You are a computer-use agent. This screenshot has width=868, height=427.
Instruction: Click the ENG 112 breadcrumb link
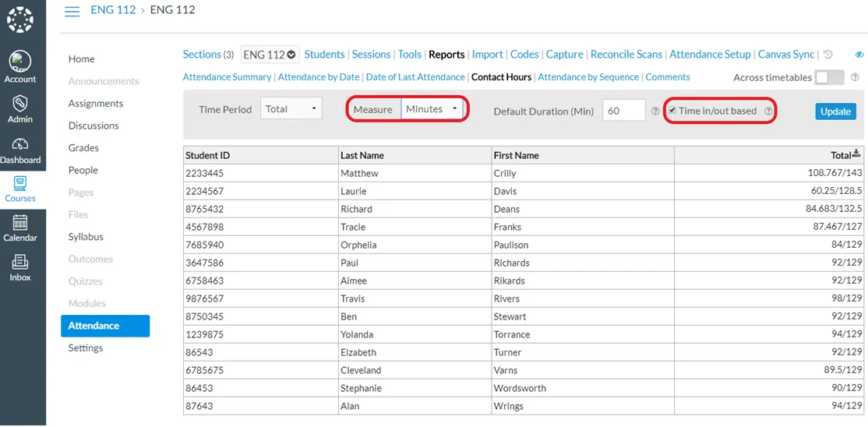[x=113, y=10]
